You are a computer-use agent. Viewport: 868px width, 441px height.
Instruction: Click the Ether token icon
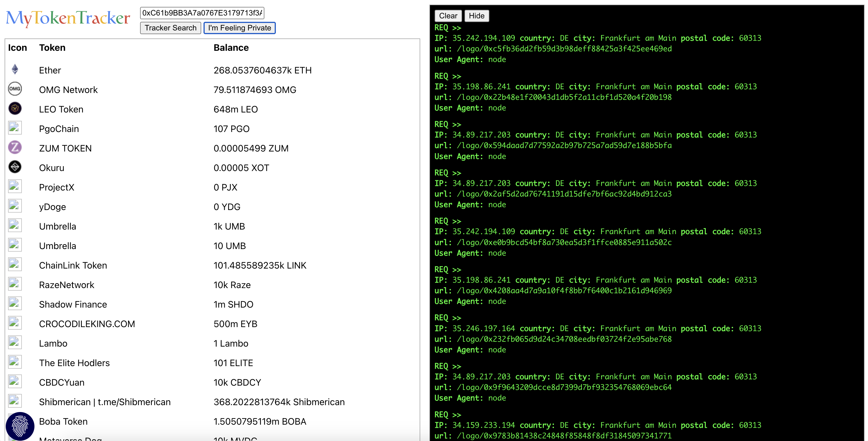pos(15,69)
